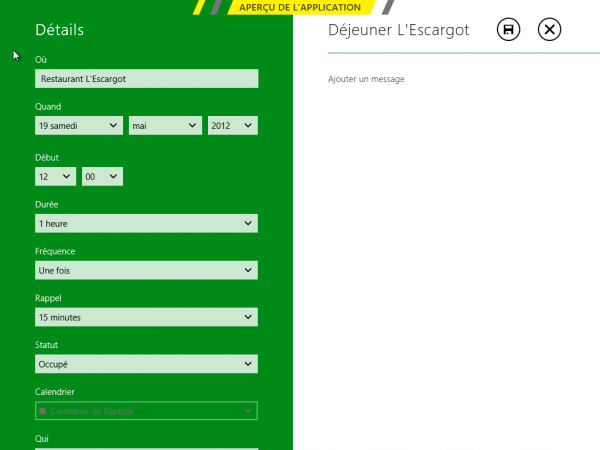Expand the Calendrier selection dropdown

click(146, 411)
